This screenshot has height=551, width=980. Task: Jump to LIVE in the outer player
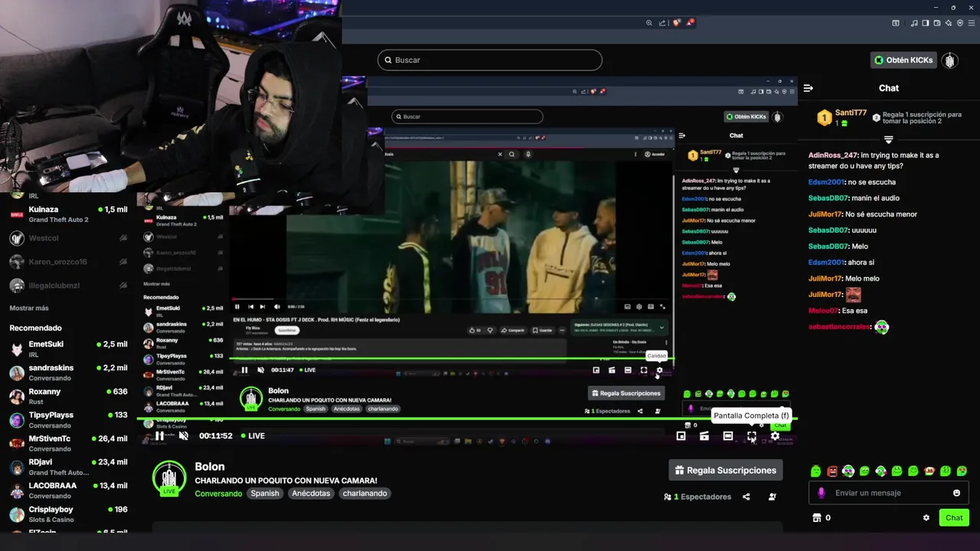coord(253,436)
